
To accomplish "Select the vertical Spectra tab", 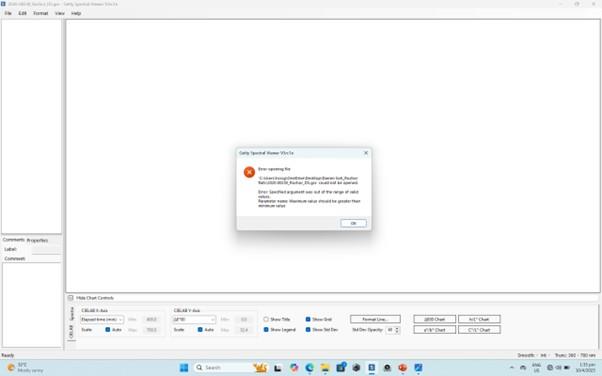I will pyautogui.click(x=71, y=314).
